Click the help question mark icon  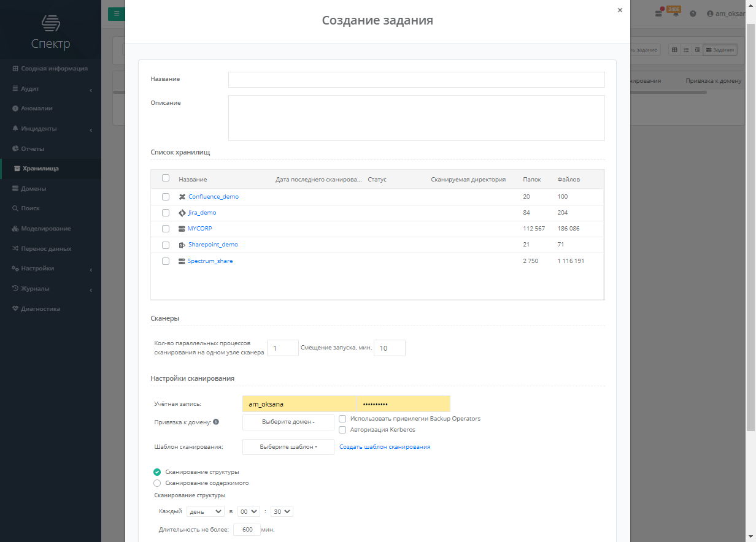[693, 13]
